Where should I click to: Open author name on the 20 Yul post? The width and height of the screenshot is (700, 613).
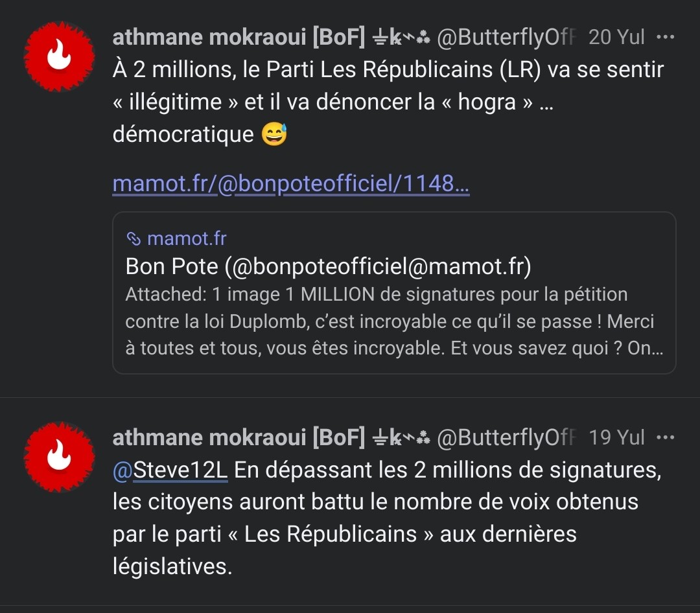(239, 38)
